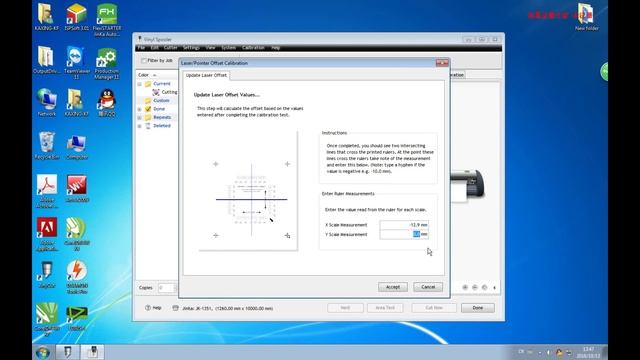Click the zoom-in icon in preview pane
The height and width of the screenshot is (360, 640).
coord(465,287)
